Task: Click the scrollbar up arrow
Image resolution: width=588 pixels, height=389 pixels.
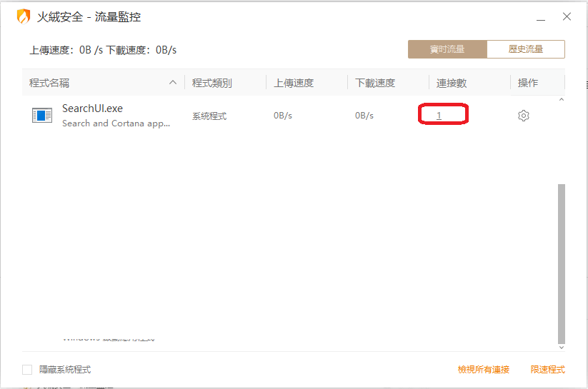Action: tap(561, 101)
